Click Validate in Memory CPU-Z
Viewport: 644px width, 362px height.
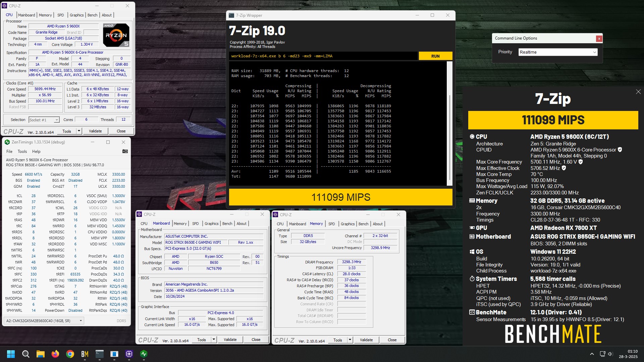coord(366,340)
